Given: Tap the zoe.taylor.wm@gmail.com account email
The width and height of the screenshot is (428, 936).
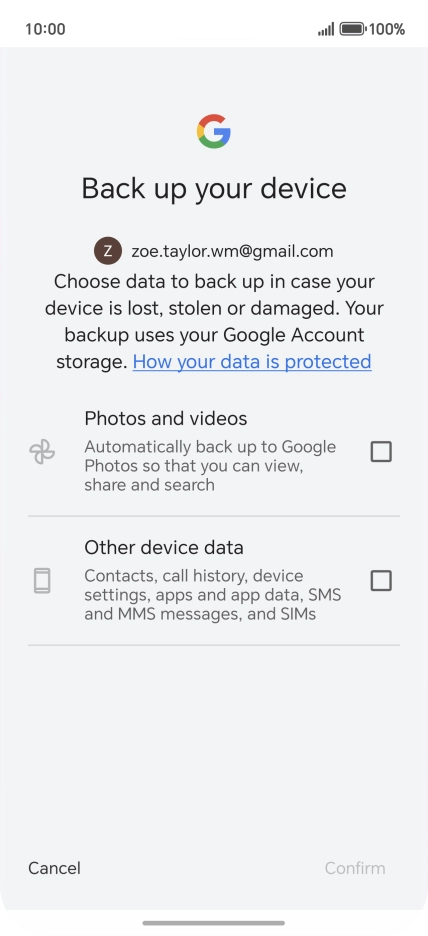Looking at the screenshot, I should [232, 251].
